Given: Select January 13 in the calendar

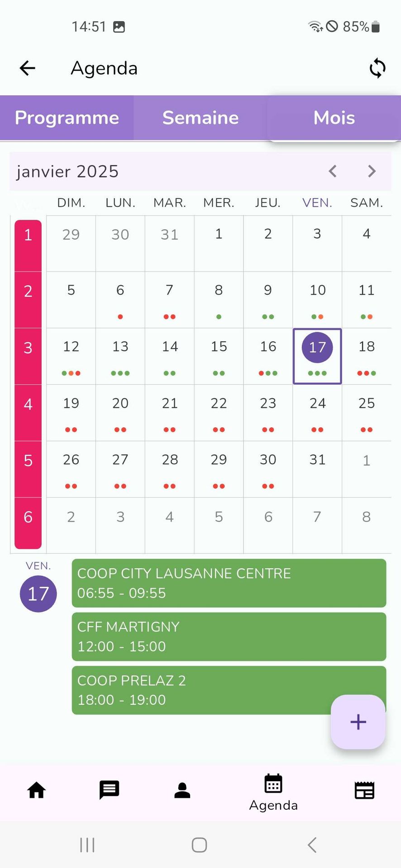Looking at the screenshot, I should click(120, 356).
